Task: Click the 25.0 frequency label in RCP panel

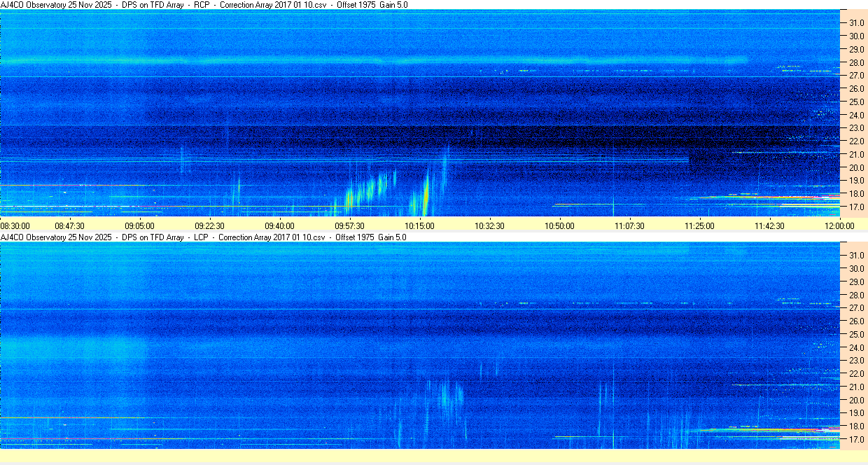Action: click(856, 102)
